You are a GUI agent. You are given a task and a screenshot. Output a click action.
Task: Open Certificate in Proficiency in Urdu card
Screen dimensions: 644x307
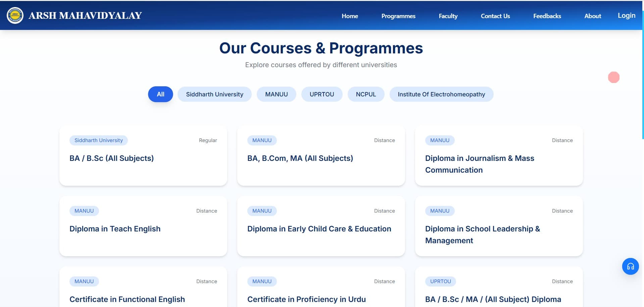pyautogui.click(x=321, y=287)
